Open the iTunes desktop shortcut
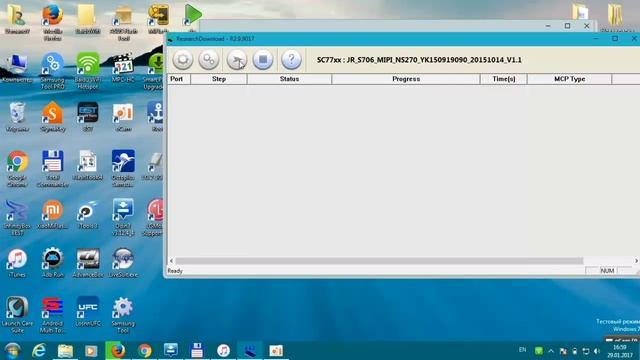The image size is (640, 360). tap(17, 263)
